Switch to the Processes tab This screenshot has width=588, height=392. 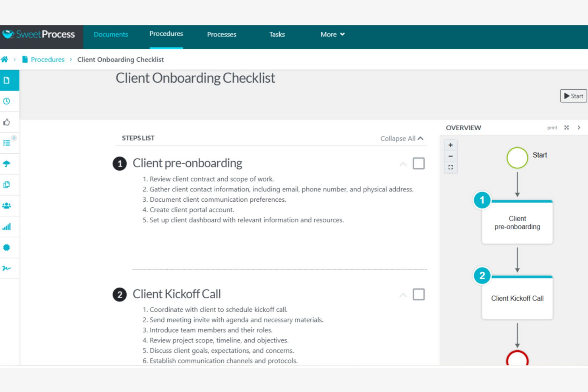221,35
